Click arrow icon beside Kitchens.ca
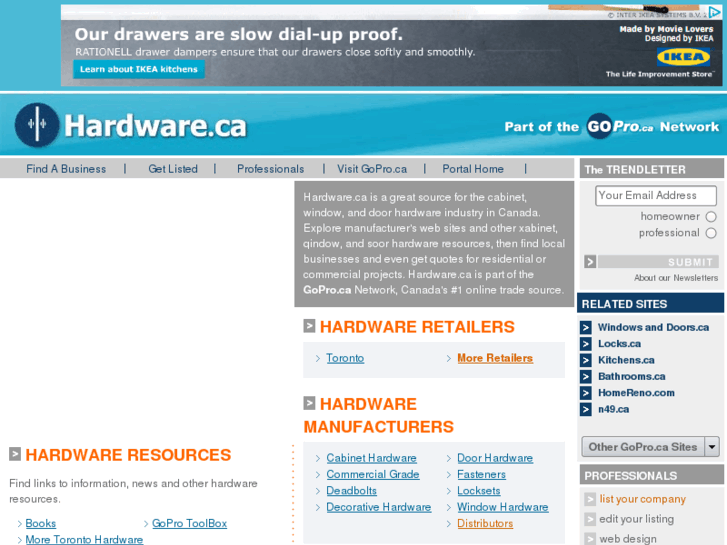This screenshot has height=545, width=727. click(586, 360)
